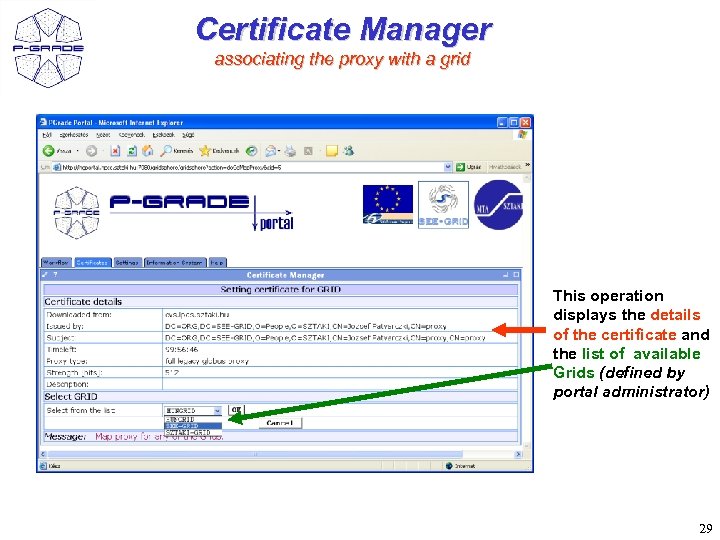Screen dimensions: 720x540
Task: Click the Internet zone globe icon in status bar
Action: coord(449,466)
